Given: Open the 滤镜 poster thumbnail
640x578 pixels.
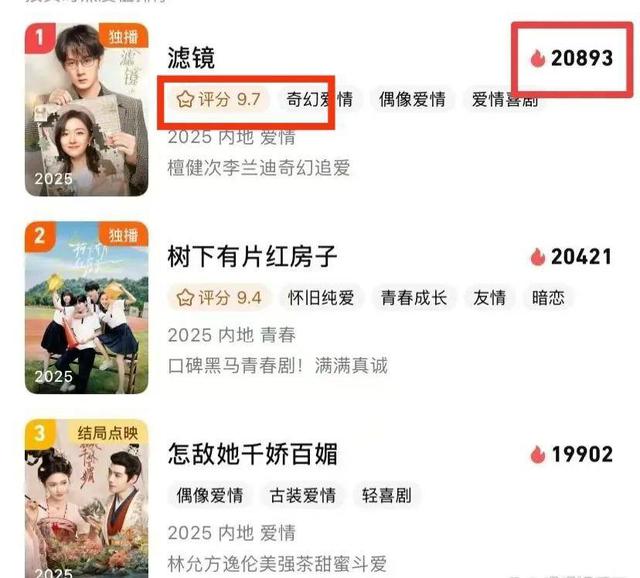Looking at the screenshot, I should click(87, 109).
